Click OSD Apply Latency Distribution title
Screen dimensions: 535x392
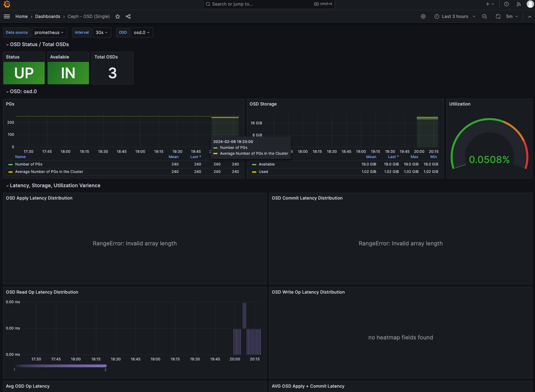tap(39, 198)
